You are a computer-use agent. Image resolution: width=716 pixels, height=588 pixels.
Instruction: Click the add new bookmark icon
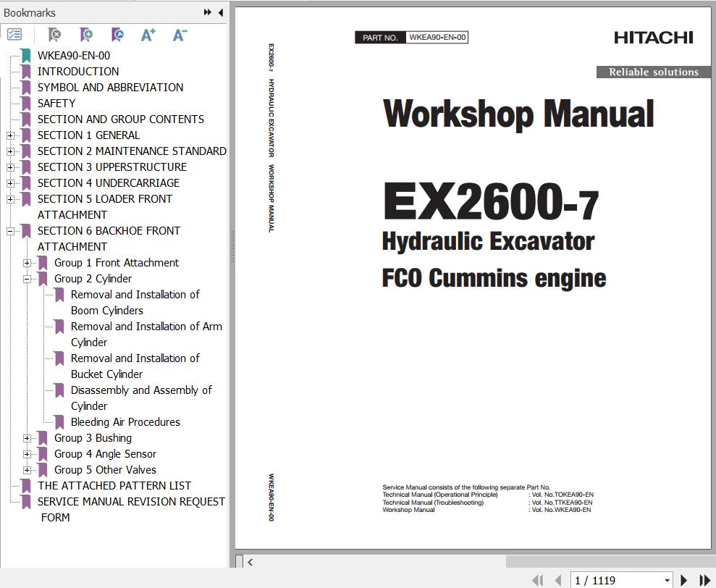point(86,34)
